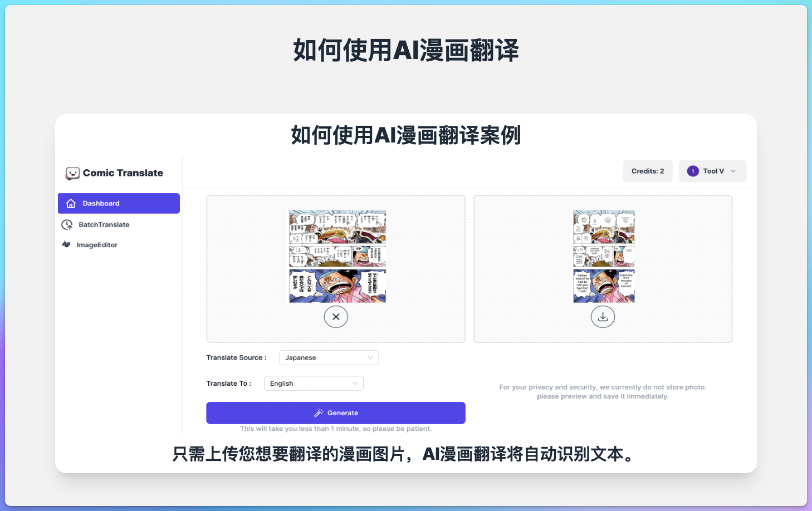Open the Translate Source Japanese dropdown
The width and height of the screenshot is (812, 511).
click(x=329, y=357)
